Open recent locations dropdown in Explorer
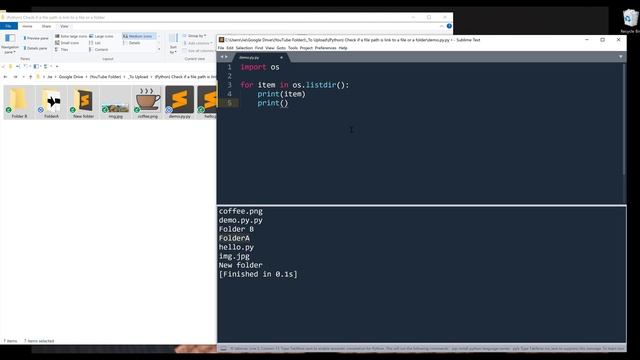Image resolution: width=640 pixels, height=360 pixels. [x=23, y=77]
